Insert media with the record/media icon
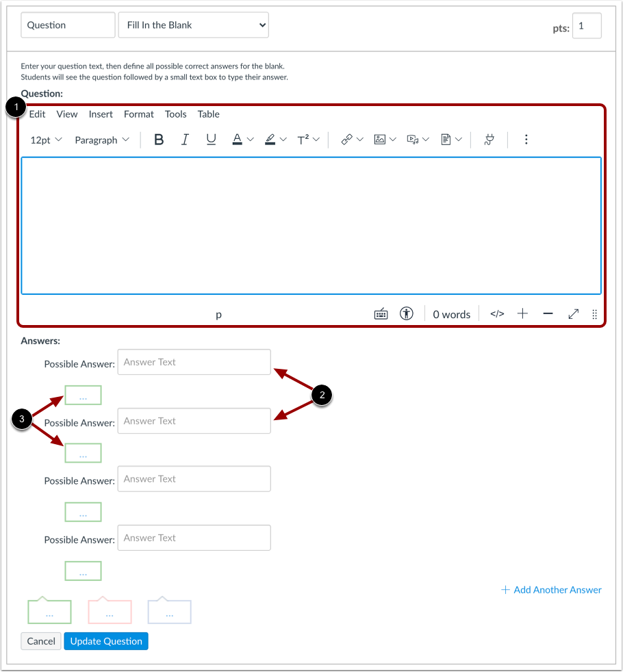 click(x=414, y=139)
